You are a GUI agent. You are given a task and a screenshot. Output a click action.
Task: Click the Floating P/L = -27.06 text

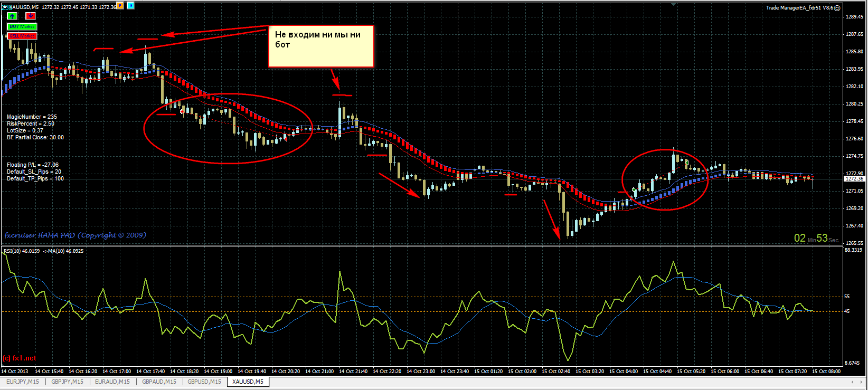tap(33, 165)
